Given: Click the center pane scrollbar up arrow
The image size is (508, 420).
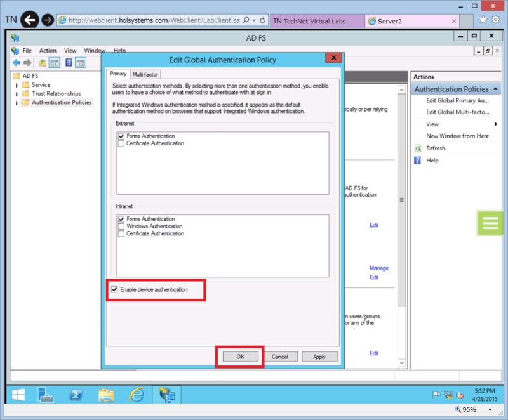Looking at the screenshot, I should 402,90.
